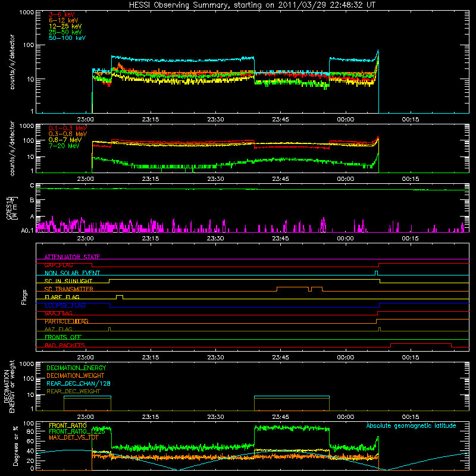Viewport: 476px width, 476px height.
Task: Click the A0.1 tick label on GOES axis
Action: pyautogui.click(x=27, y=231)
